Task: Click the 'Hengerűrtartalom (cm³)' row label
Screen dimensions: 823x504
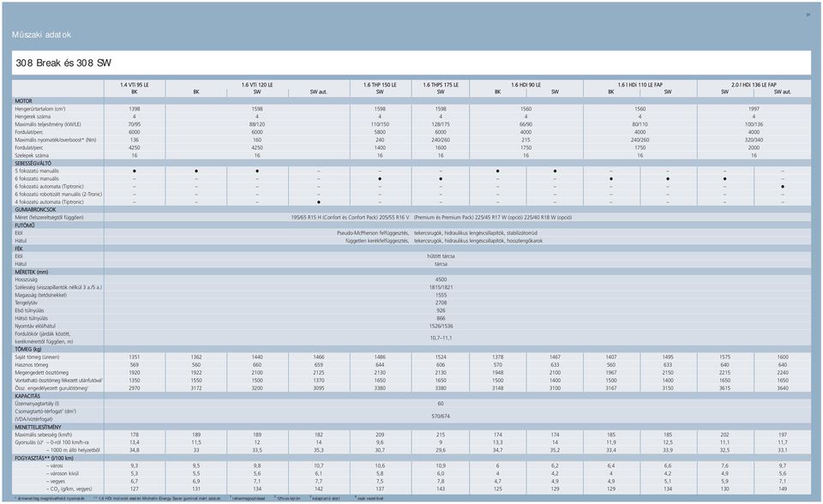Action: [x=40, y=109]
